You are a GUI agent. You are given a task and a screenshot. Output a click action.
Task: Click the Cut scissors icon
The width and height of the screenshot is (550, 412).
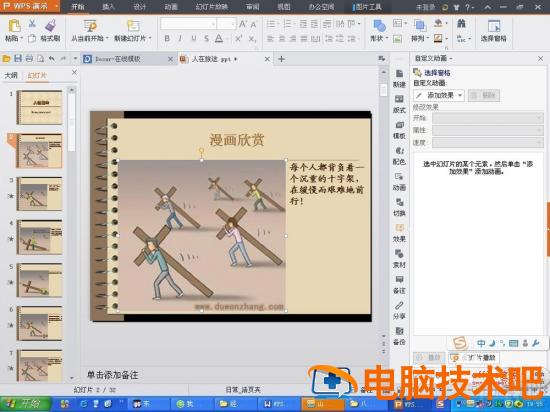[32, 24]
